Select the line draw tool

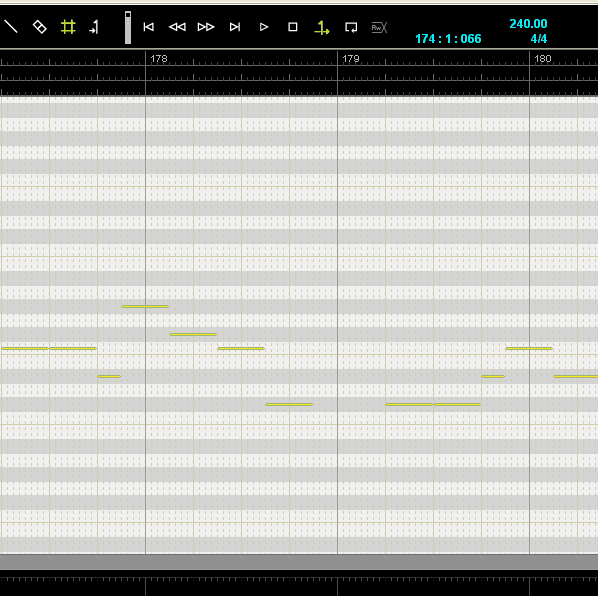coord(11,27)
